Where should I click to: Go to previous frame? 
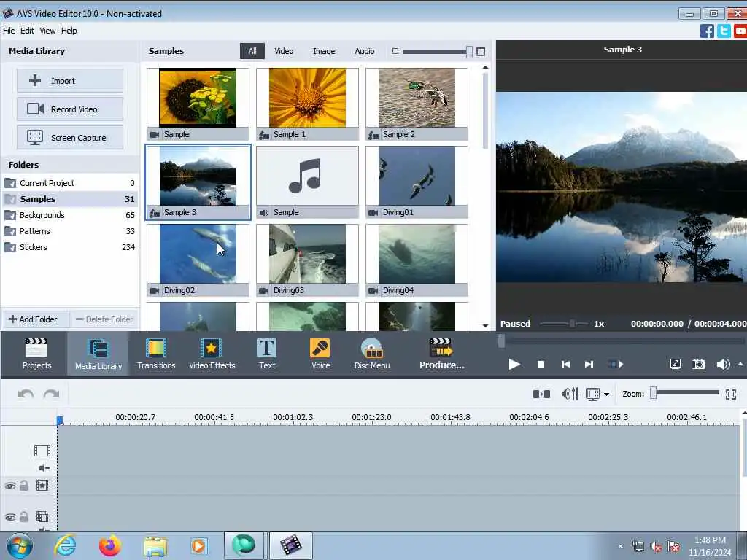(565, 365)
